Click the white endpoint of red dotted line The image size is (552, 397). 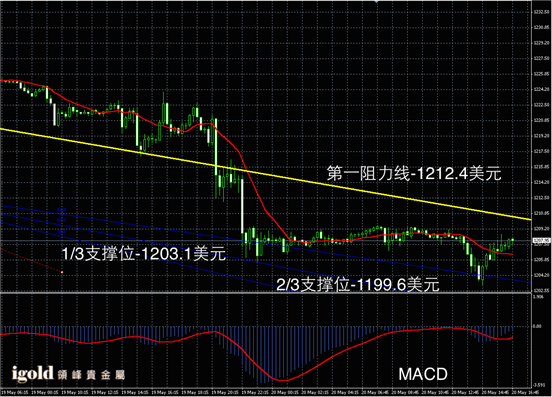click(62, 272)
